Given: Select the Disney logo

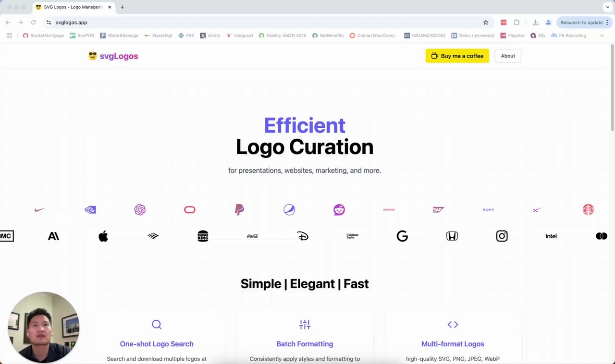Looking at the screenshot, I should (303, 236).
